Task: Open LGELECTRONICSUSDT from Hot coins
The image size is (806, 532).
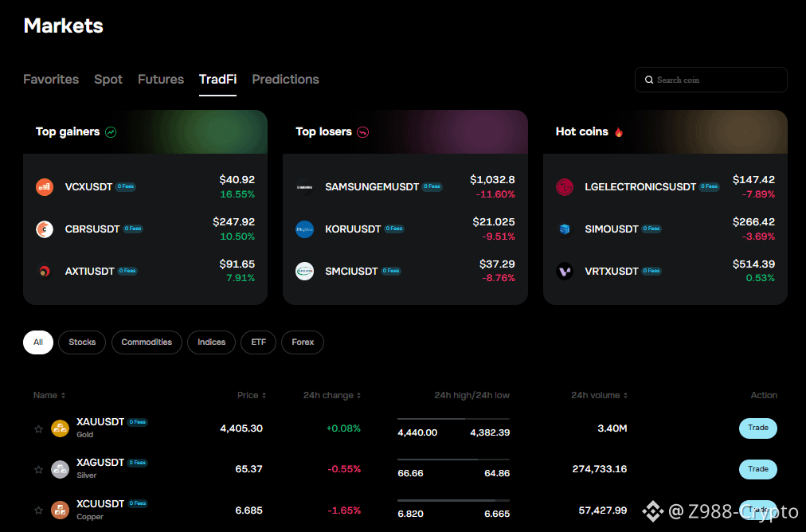Action: click(666, 187)
